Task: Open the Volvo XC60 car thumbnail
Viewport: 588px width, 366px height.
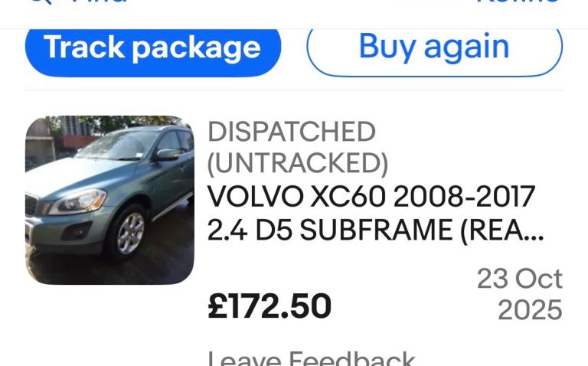Action: tap(109, 200)
